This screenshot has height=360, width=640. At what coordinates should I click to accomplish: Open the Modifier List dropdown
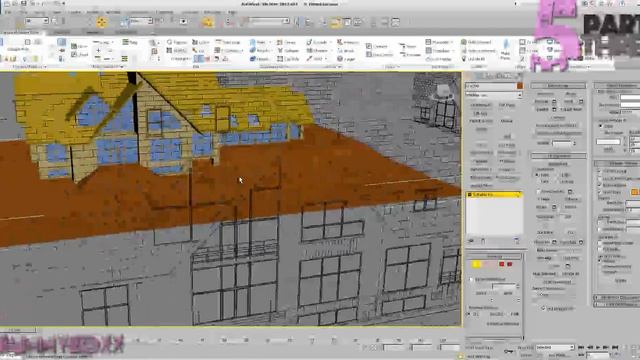[x=493, y=95]
